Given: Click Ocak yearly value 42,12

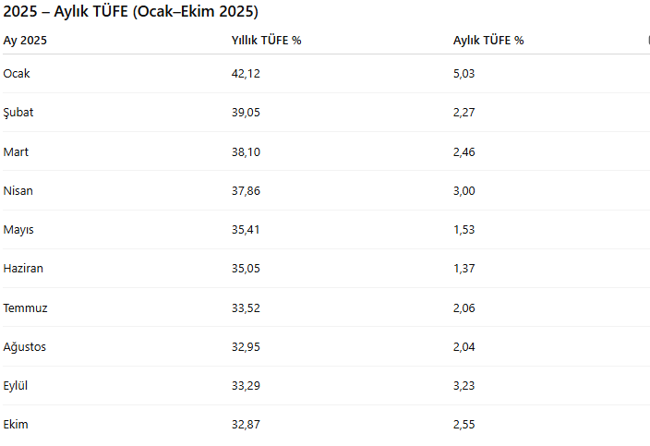Looking at the screenshot, I should pyautogui.click(x=246, y=74).
